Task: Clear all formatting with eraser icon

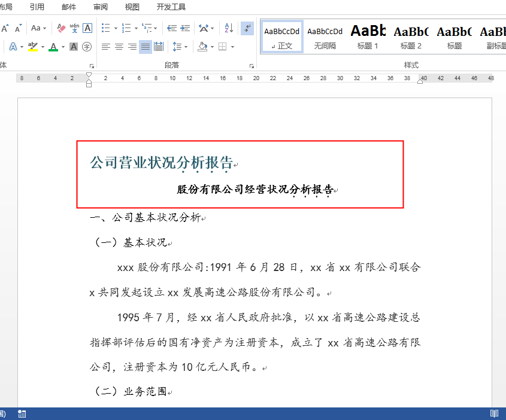Action: coord(61,28)
